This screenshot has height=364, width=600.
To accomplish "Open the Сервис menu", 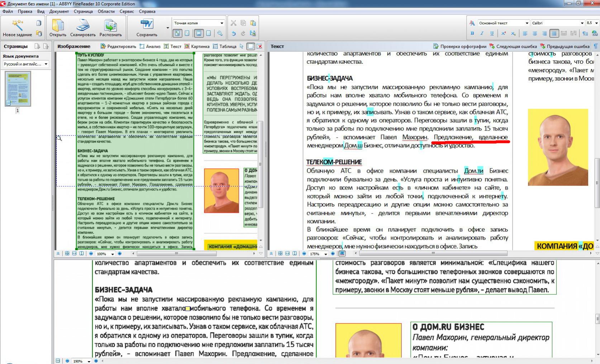I will pyautogui.click(x=127, y=11).
